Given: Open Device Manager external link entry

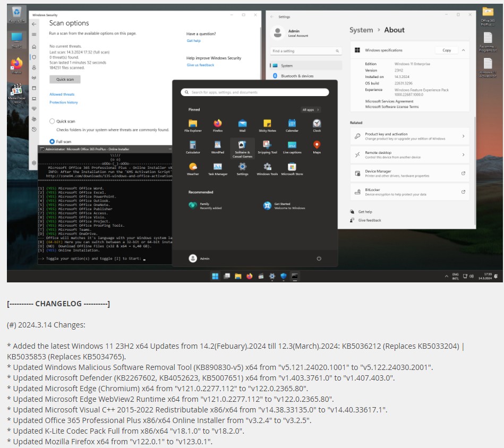Looking at the screenshot, I should [x=409, y=174].
